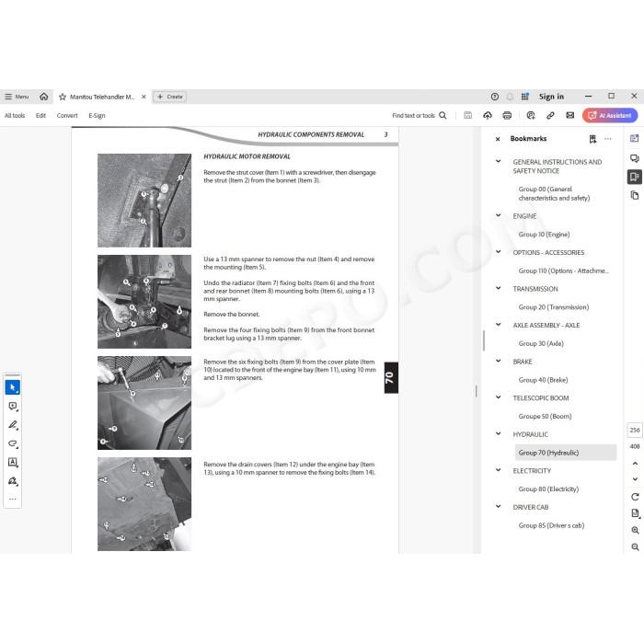This screenshot has height=644, width=644.
Task: Open the AI Assistant button
Action: (x=610, y=115)
